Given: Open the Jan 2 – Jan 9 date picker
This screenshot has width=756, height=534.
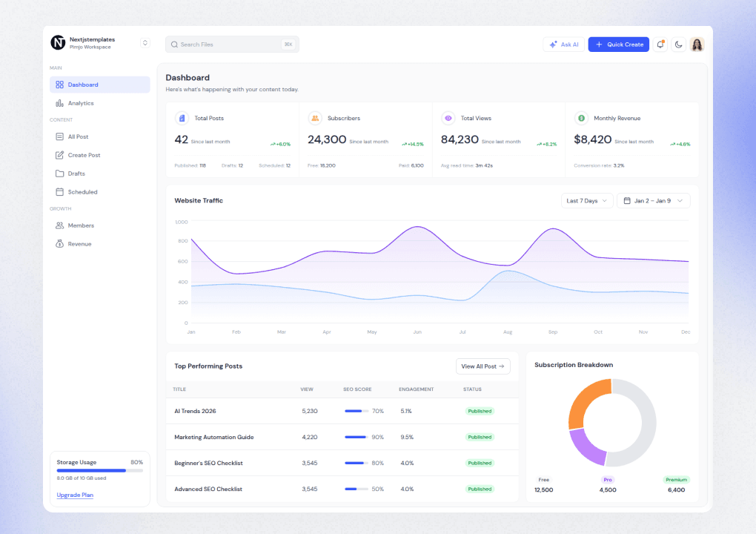Looking at the screenshot, I should coord(653,200).
